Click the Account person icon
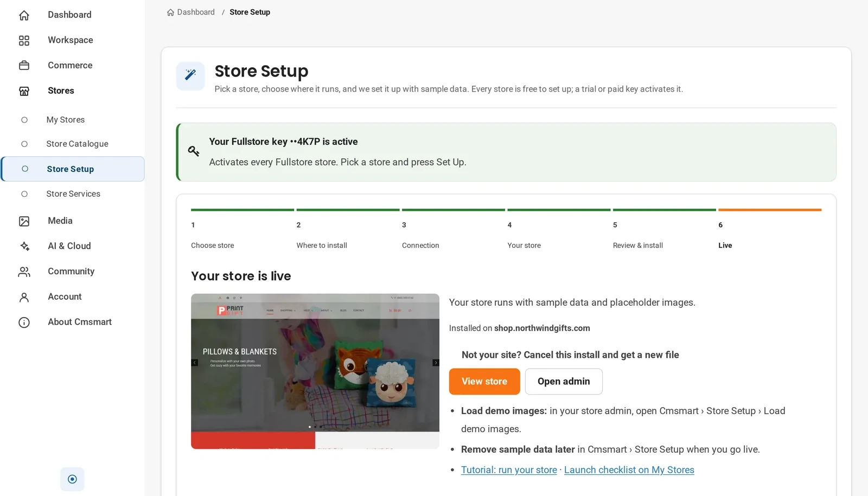 (x=24, y=297)
